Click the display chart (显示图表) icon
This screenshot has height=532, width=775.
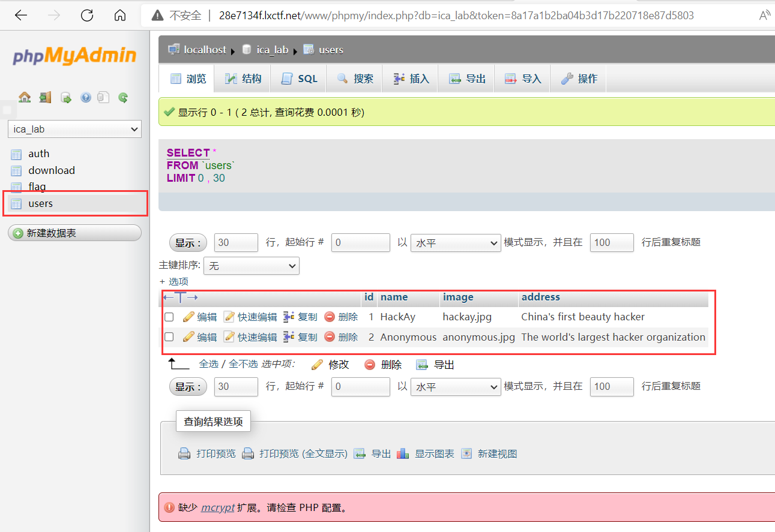[403, 453]
